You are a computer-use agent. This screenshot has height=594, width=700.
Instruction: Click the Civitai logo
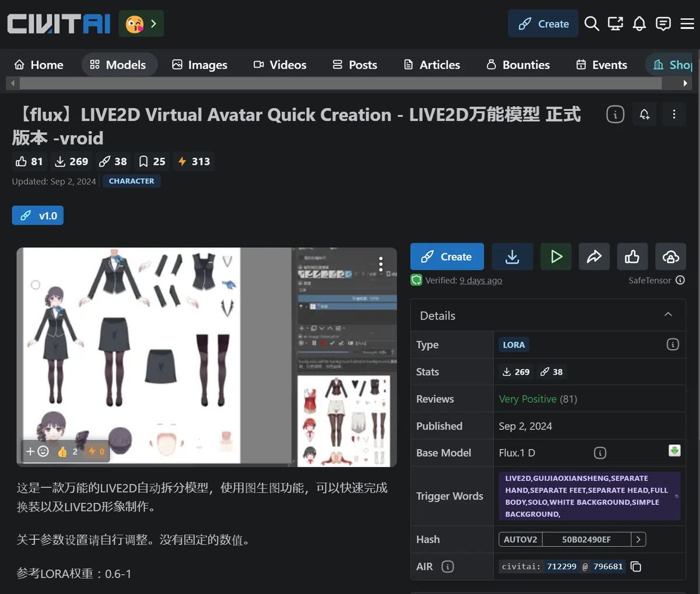pos(58,24)
